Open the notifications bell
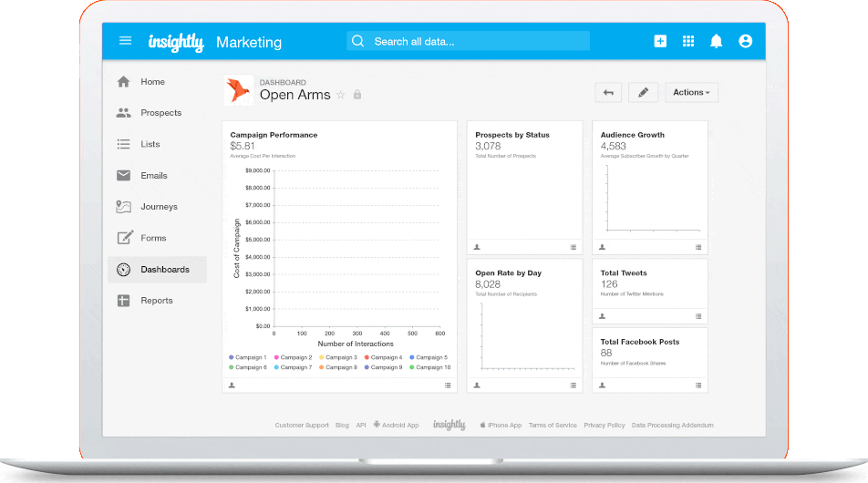 tap(717, 41)
